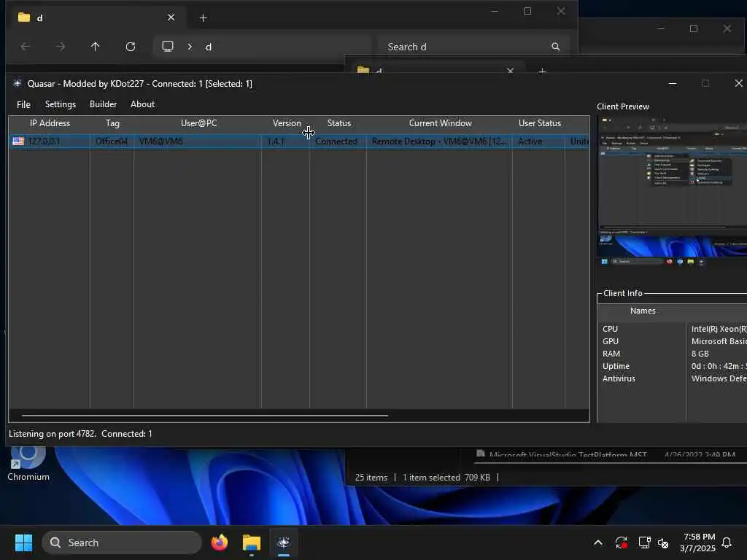Image resolution: width=747 pixels, height=560 pixels.
Task: Select the CPU row in Client Info
Action: pos(672,329)
